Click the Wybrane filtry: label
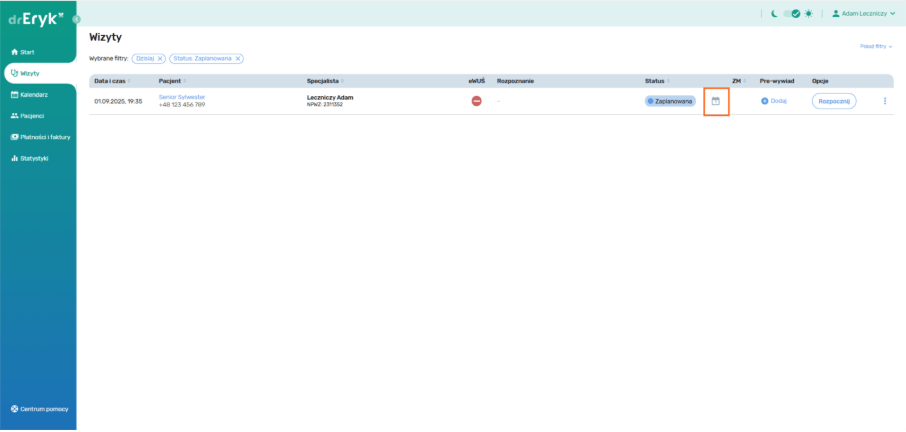Viewport: 906px width, 432px height. [x=109, y=58]
